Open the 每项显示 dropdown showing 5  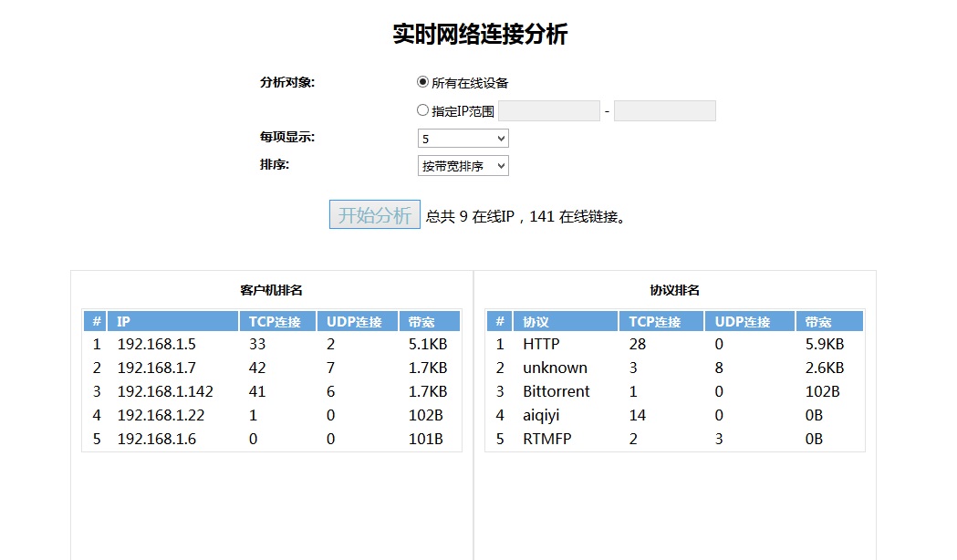click(x=463, y=139)
